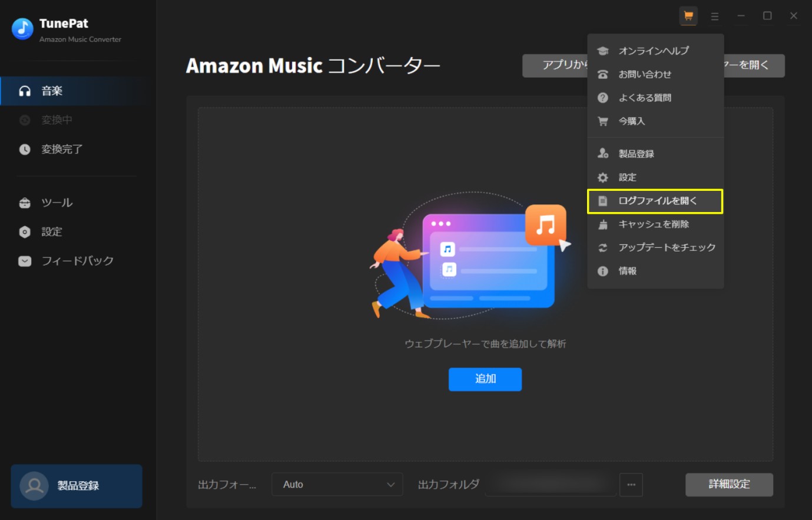812x520 pixels.
Task: Click the broom icon beside キャッシュを削除
Action: 603,224
